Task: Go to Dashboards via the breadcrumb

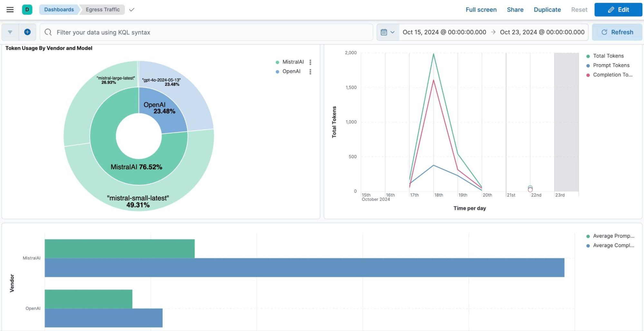Action: click(58, 9)
